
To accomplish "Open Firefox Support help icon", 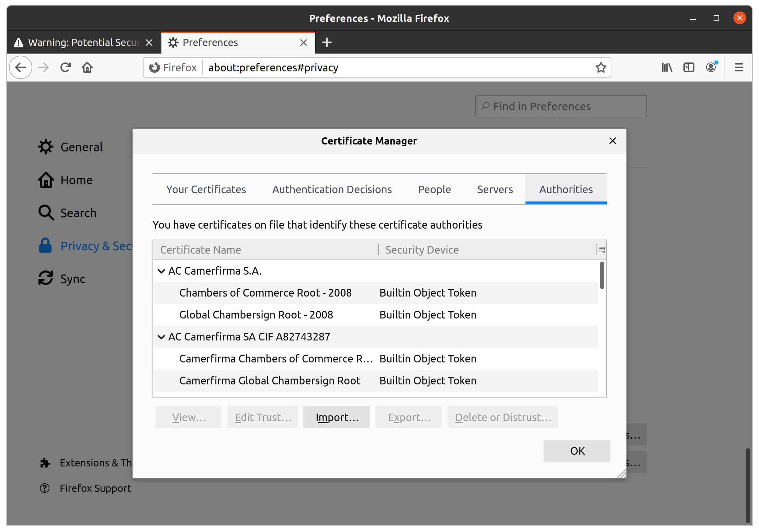I will tap(45, 488).
